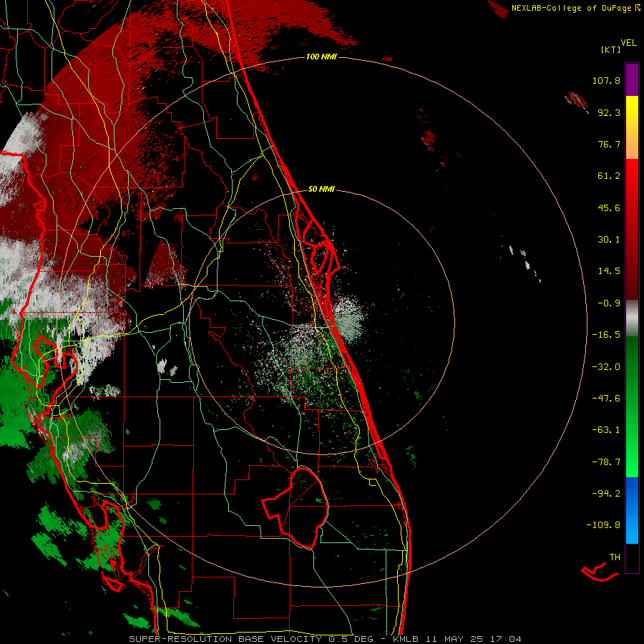Image resolution: width=644 pixels, height=644 pixels.
Task: Click the blue segment of velocity color bar
Action: pos(632,510)
